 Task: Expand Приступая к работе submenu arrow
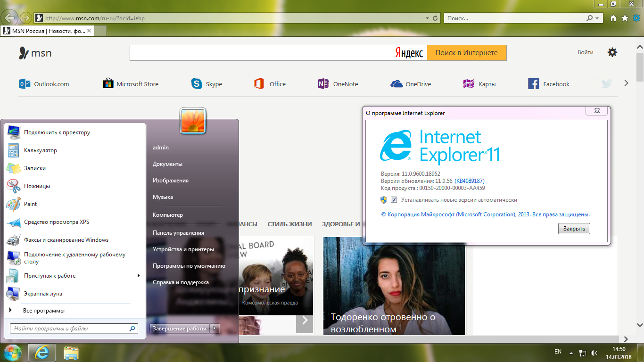click(139, 276)
